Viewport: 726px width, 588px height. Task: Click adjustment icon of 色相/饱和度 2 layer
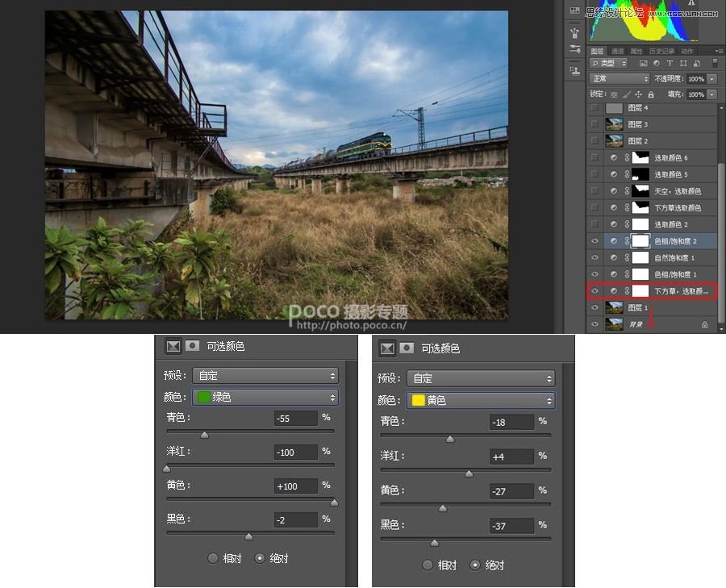[x=614, y=241]
